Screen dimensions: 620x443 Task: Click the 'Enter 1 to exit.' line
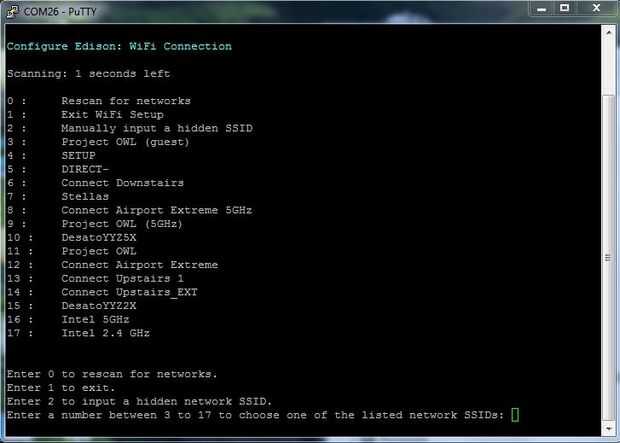click(61, 388)
